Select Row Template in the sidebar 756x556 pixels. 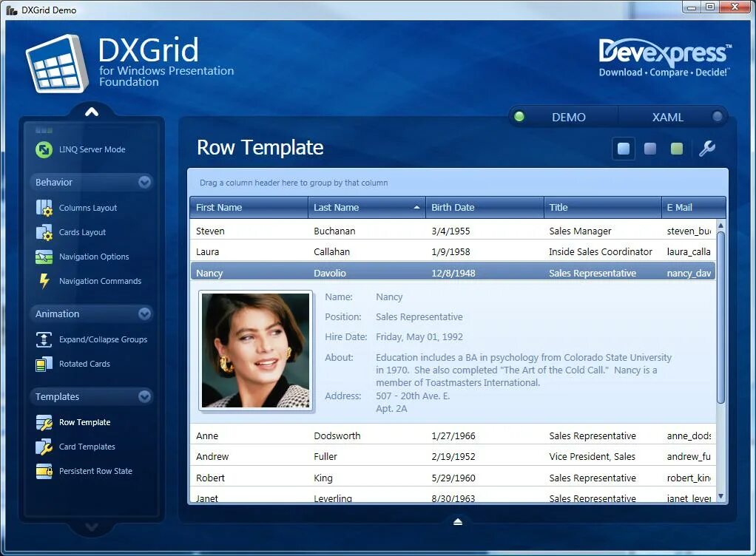tap(85, 422)
